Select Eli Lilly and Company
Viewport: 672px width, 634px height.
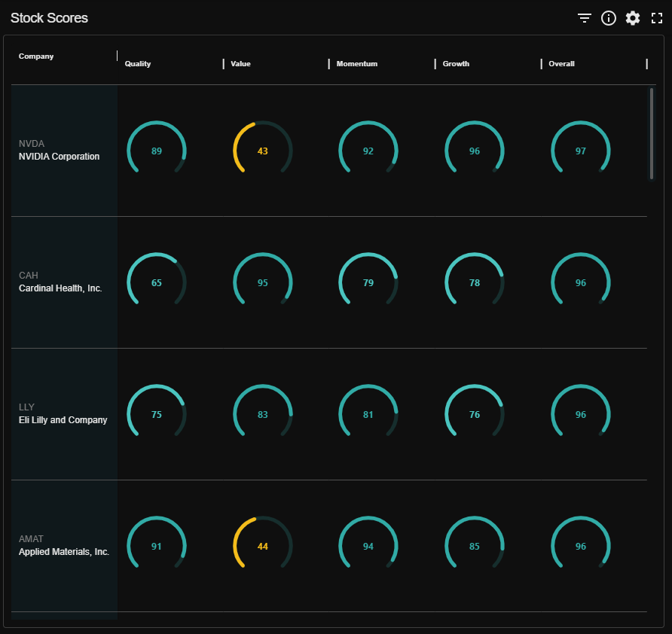[x=63, y=420]
